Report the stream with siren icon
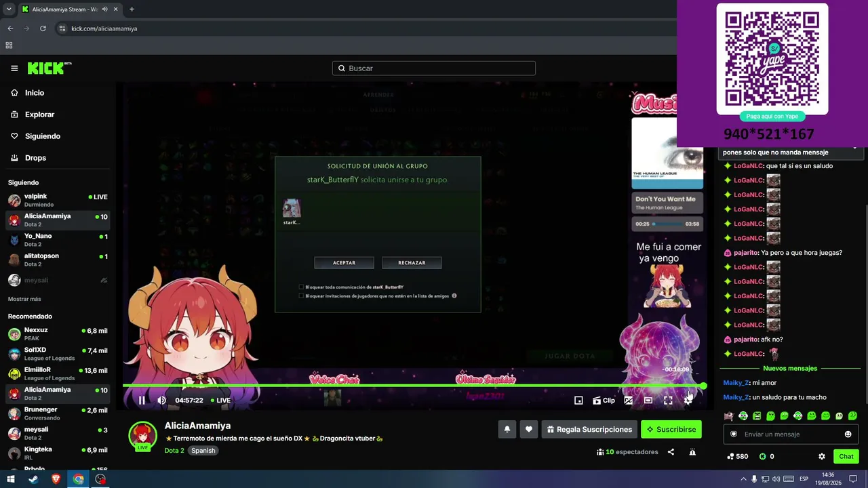 692,452
